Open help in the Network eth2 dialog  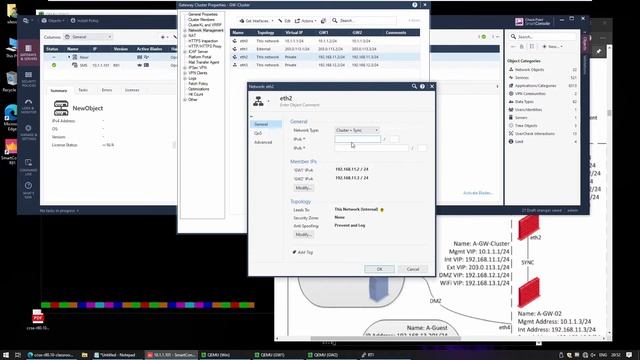(422, 86)
